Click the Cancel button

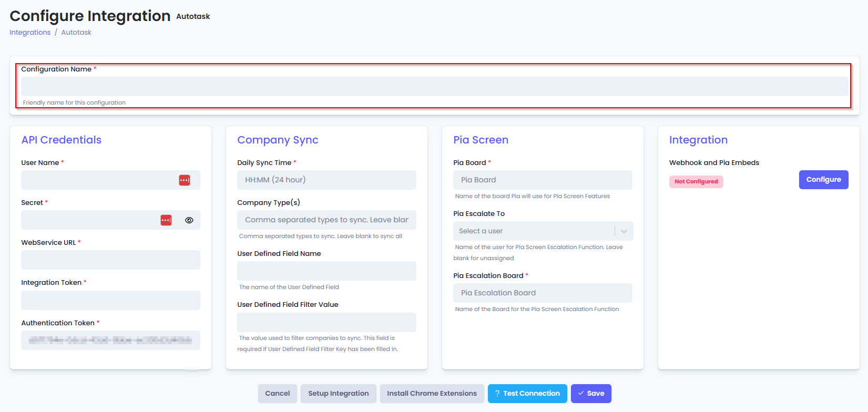(278, 394)
